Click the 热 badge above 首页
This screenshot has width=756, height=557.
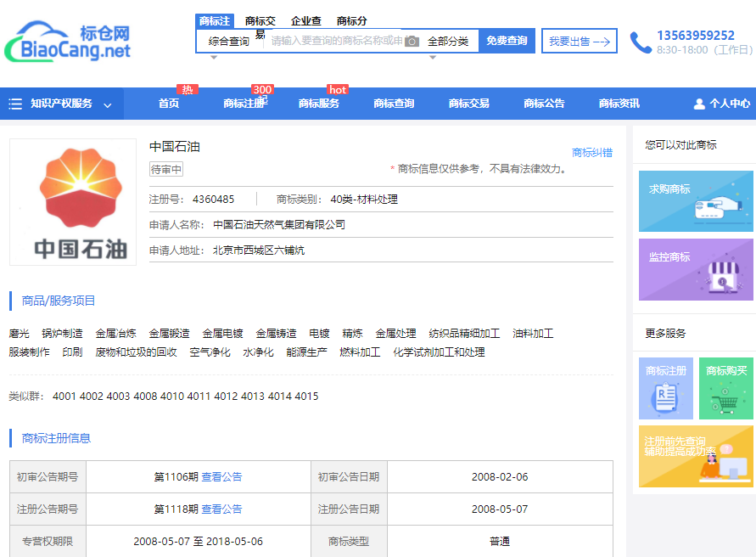pos(188,89)
